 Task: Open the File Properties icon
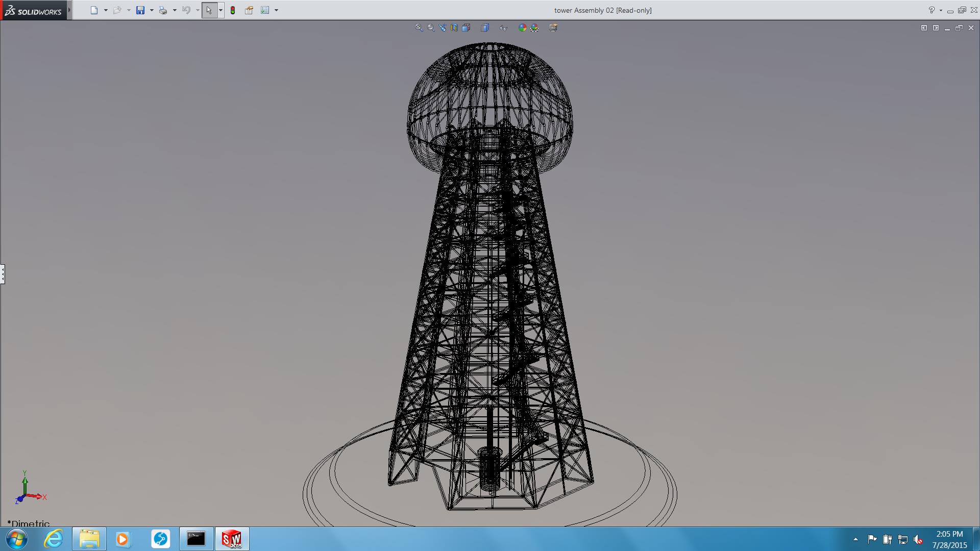coord(249,10)
